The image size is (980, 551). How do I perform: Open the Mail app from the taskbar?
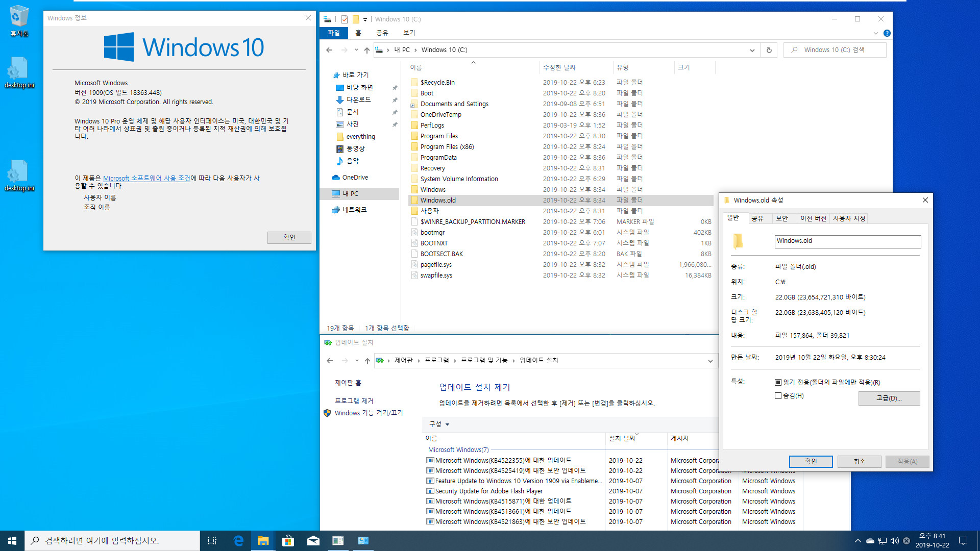[313, 541]
